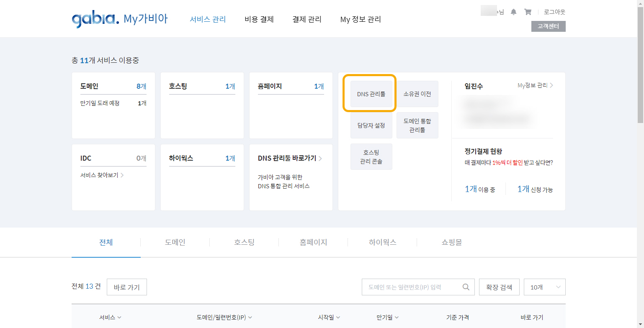Open the My 정보 관리 menu

coord(361,19)
